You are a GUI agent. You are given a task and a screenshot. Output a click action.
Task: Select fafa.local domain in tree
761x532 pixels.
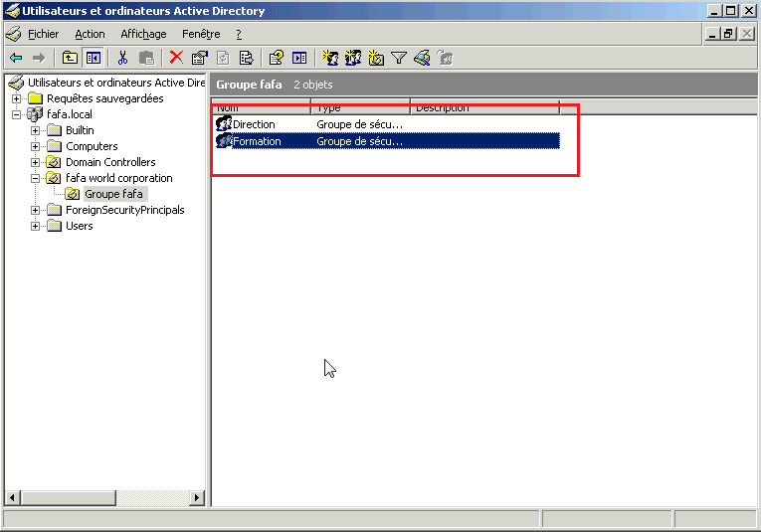(x=69, y=114)
